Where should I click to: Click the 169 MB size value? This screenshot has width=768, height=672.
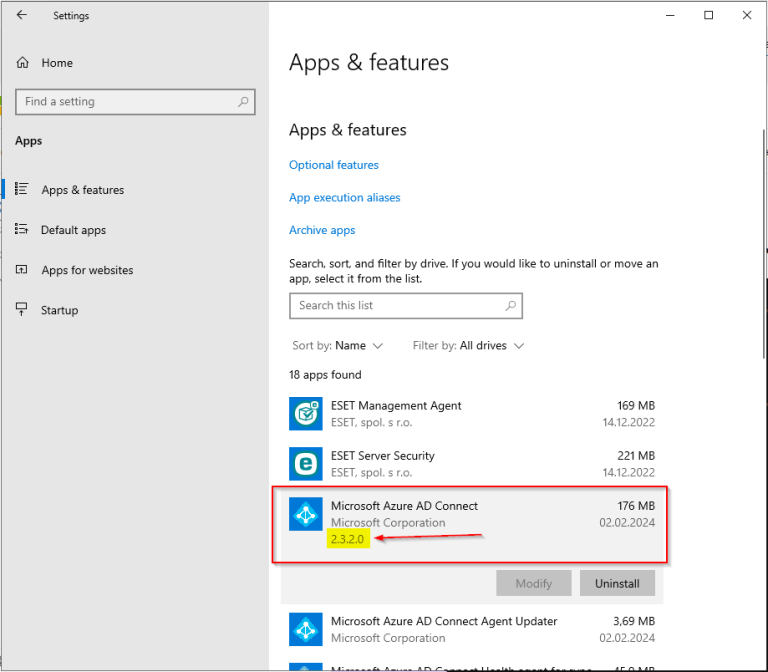[x=636, y=406]
